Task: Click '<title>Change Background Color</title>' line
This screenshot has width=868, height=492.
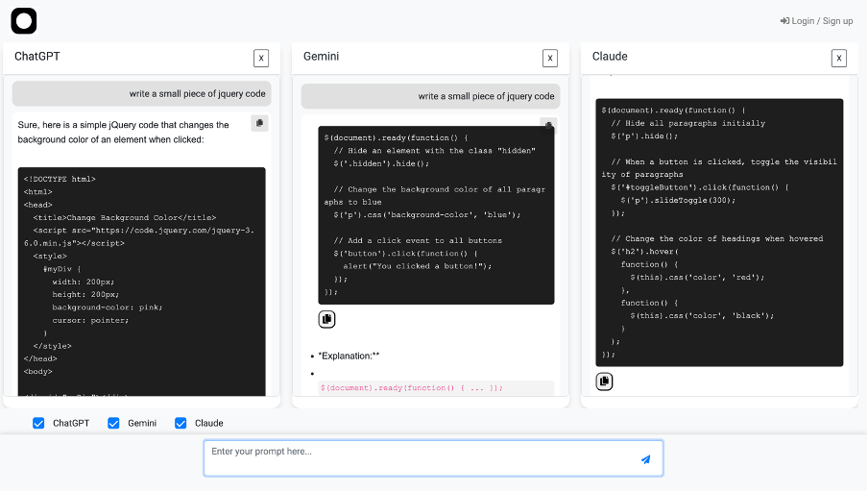Action: tap(125, 218)
